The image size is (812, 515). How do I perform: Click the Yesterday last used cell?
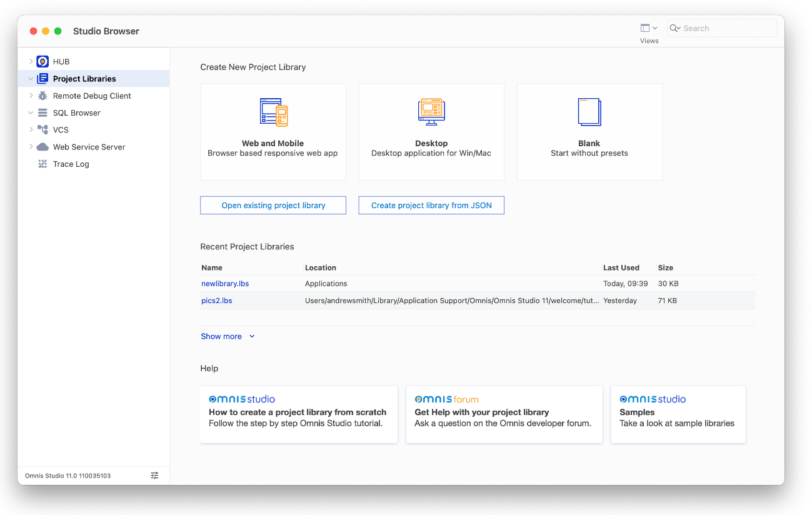point(620,301)
